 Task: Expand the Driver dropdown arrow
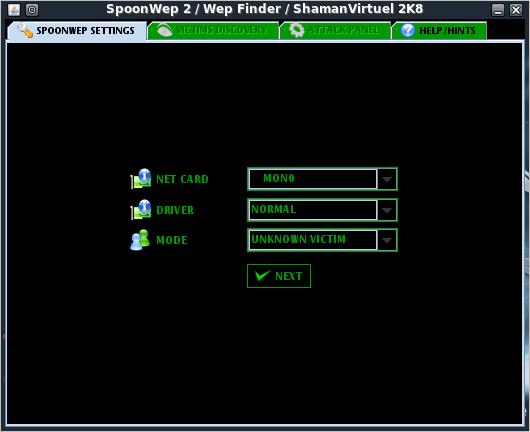(387, 210)
